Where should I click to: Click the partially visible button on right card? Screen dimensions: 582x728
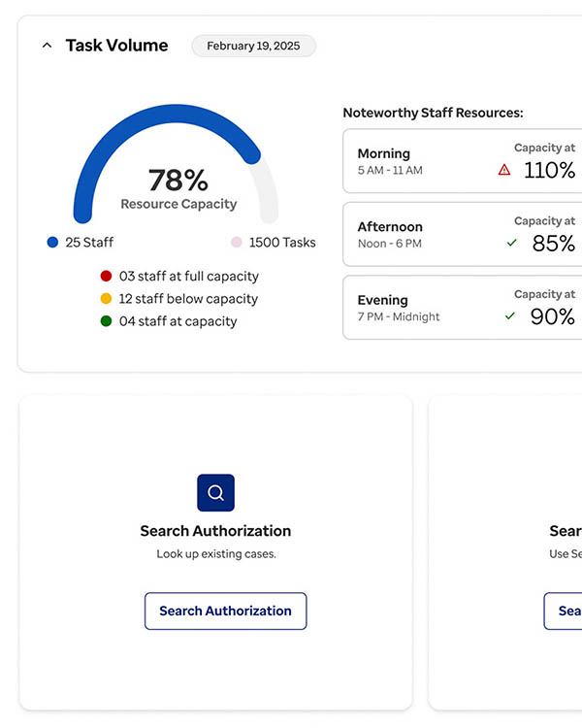pyautogui.click(x=564, y=611)
